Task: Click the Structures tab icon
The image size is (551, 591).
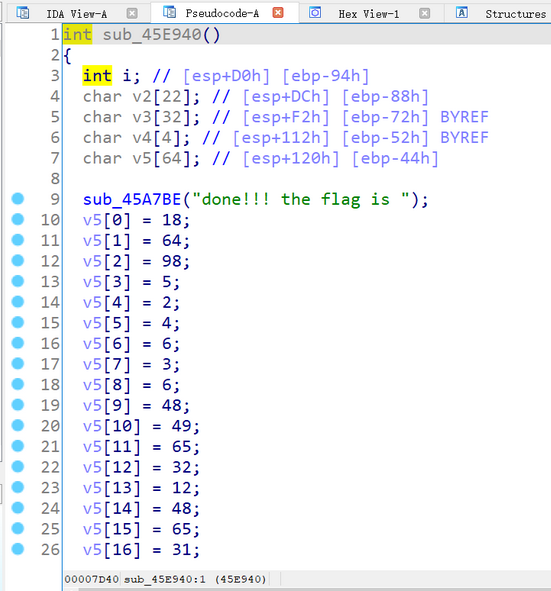Action: tap(462, 13)
